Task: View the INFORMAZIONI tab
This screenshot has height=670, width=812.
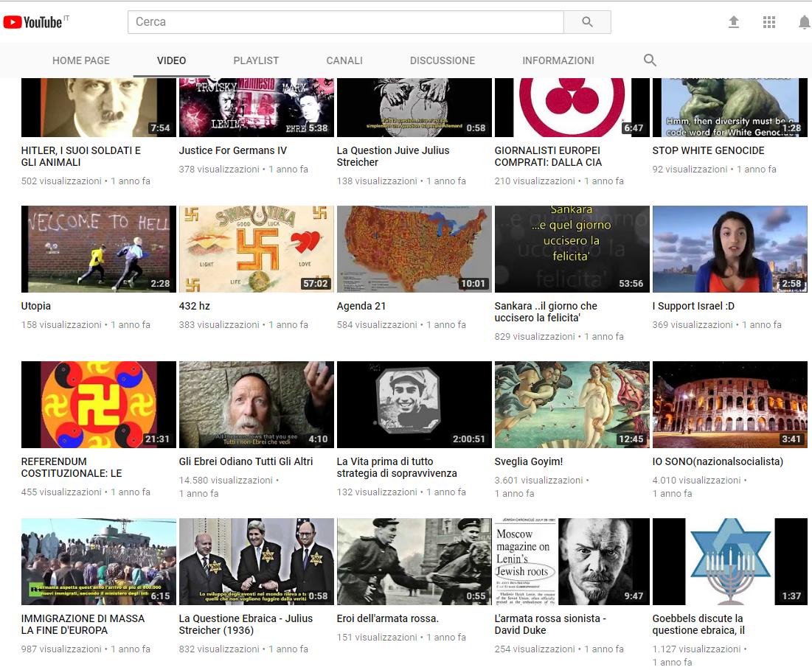Action: (x=558, y=60)
